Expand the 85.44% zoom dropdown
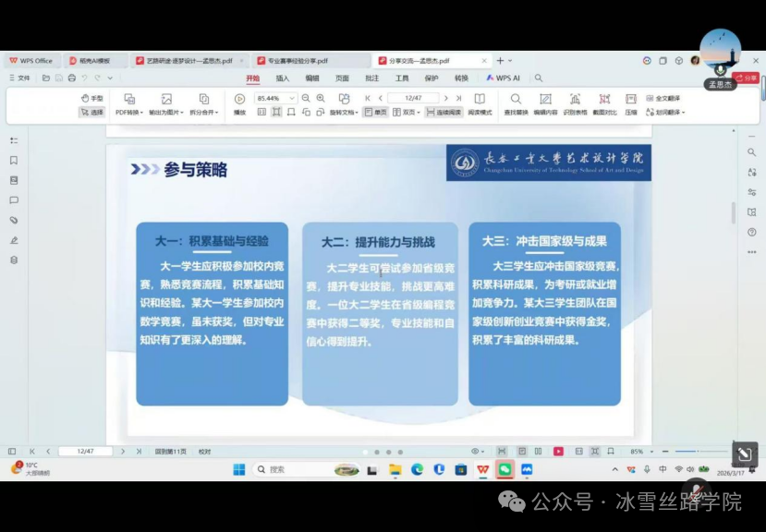The height and width of the screenshot is (532, 766). click(292, 98)
